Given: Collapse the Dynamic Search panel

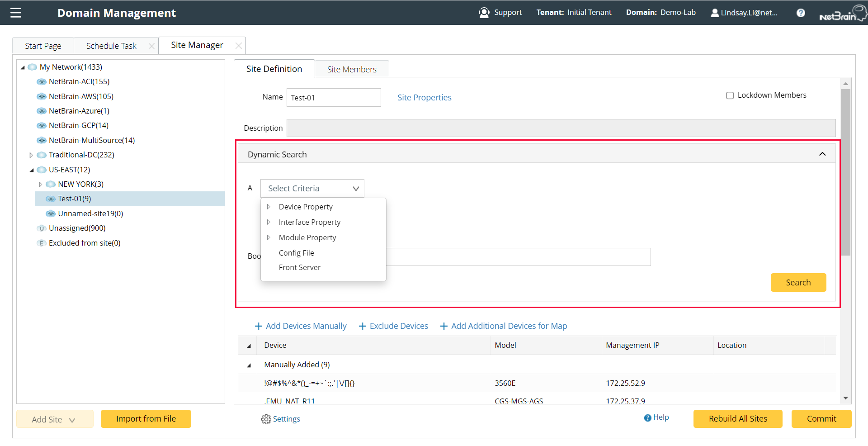Looking at the screenshot, I should 822,154.
